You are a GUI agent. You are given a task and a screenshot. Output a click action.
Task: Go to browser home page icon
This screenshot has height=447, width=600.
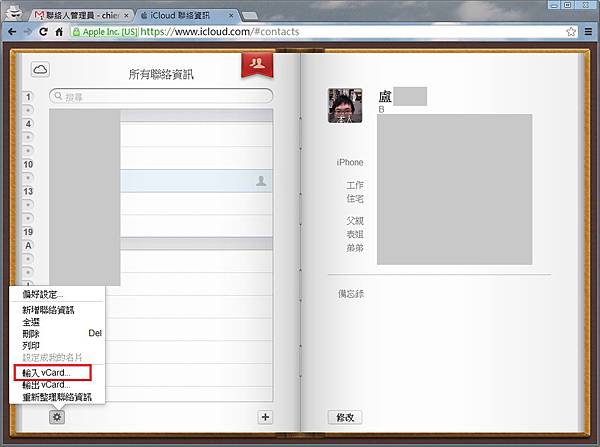59,32
